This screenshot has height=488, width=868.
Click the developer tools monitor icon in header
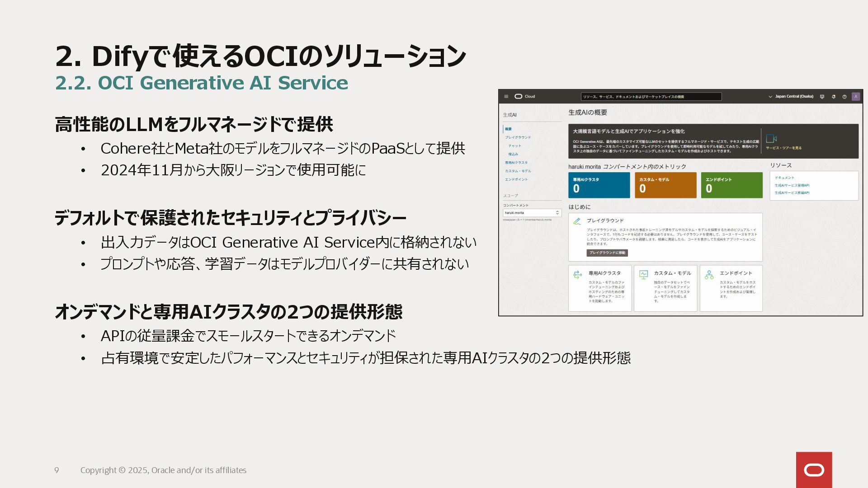pyautogui.click(x=822, y=97)
